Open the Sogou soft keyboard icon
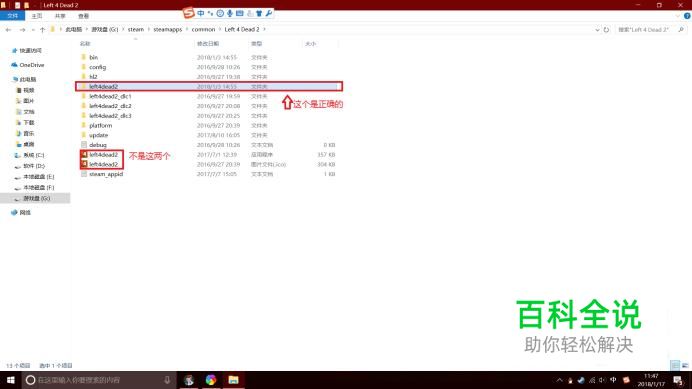Image resolution: width=692 pixels, height=389 pixels. [x=239, y=13]
